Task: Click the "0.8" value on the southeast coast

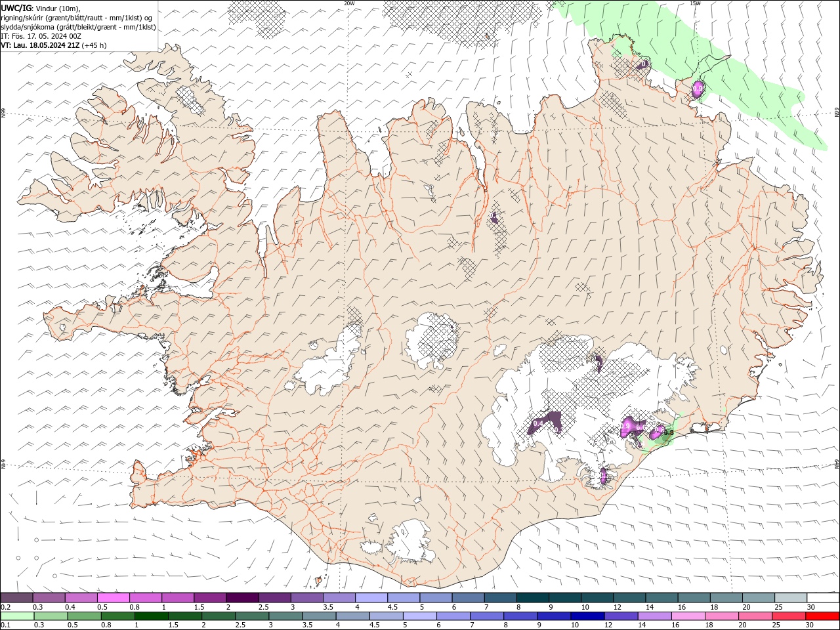Action: 669,432
